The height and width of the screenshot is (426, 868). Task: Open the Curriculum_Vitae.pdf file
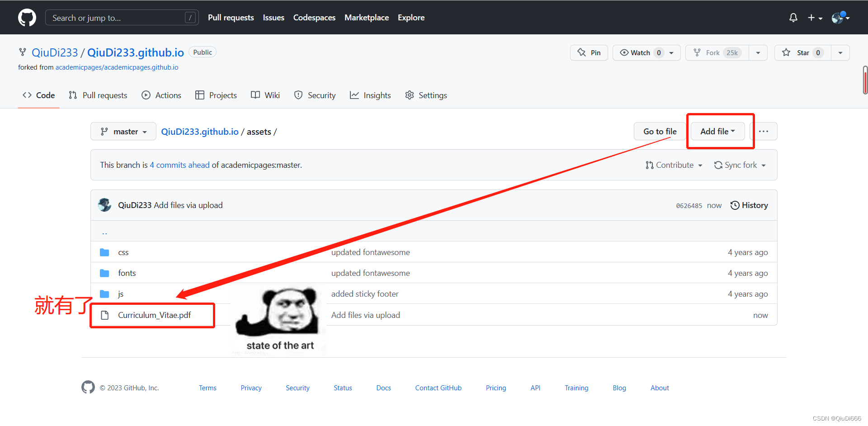[x=155, y=315]
